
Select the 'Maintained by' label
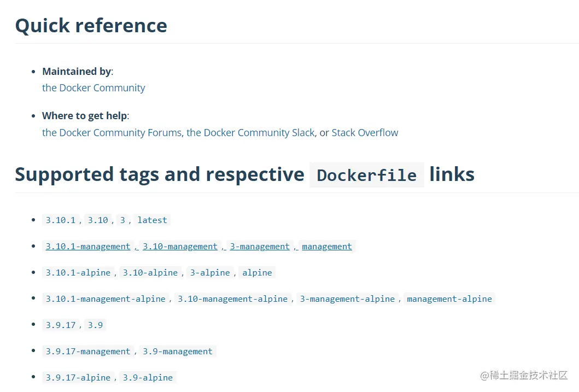(x=78, y=71)
